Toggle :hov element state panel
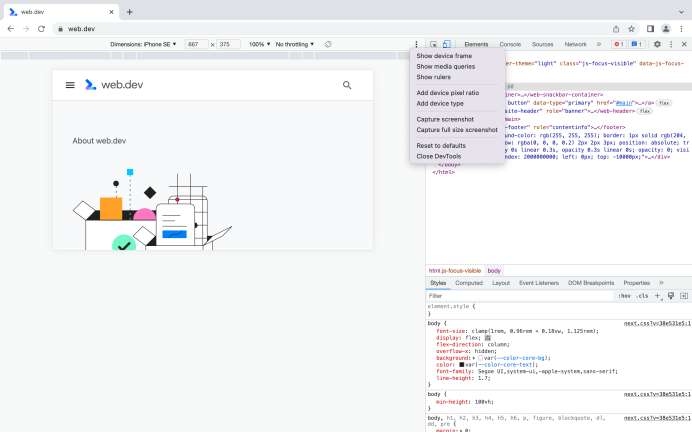 624,296
